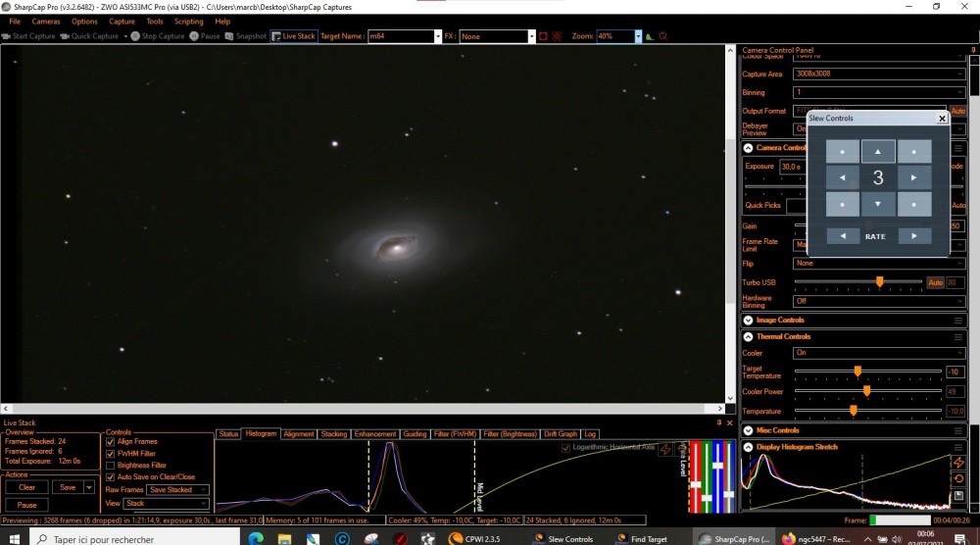
Task: Toggle the FWHM Filter checkbox
Action: [110, 454]
